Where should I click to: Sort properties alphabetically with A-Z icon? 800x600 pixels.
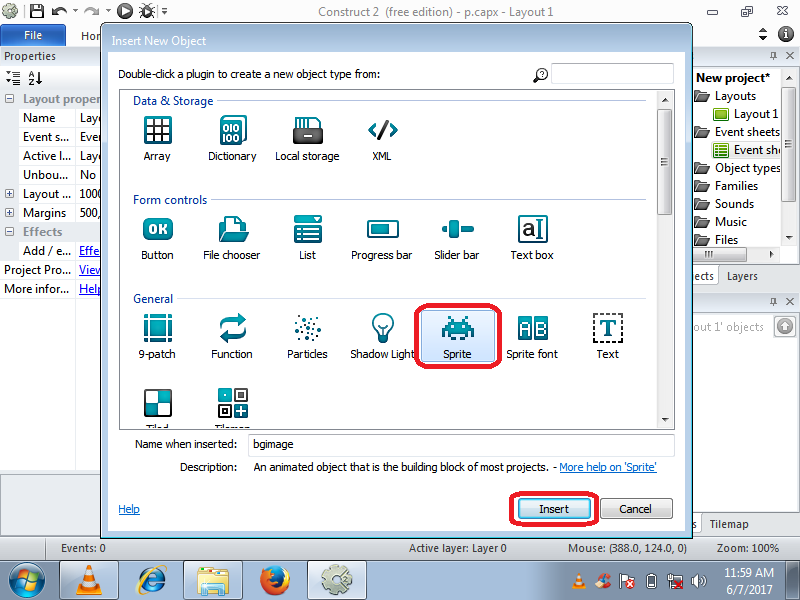pos(35,78)
